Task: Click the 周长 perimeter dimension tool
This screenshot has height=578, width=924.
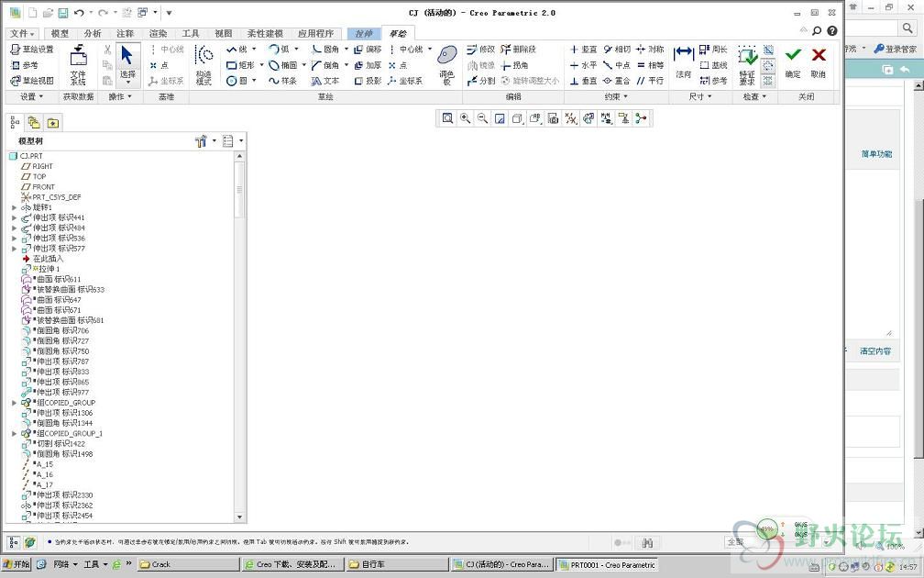Action: click(x=713, y=50)
